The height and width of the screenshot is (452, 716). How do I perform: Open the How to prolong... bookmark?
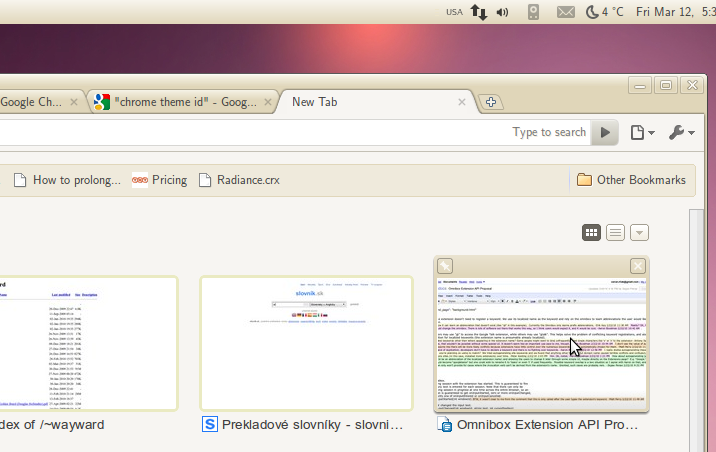pos(67,180)
